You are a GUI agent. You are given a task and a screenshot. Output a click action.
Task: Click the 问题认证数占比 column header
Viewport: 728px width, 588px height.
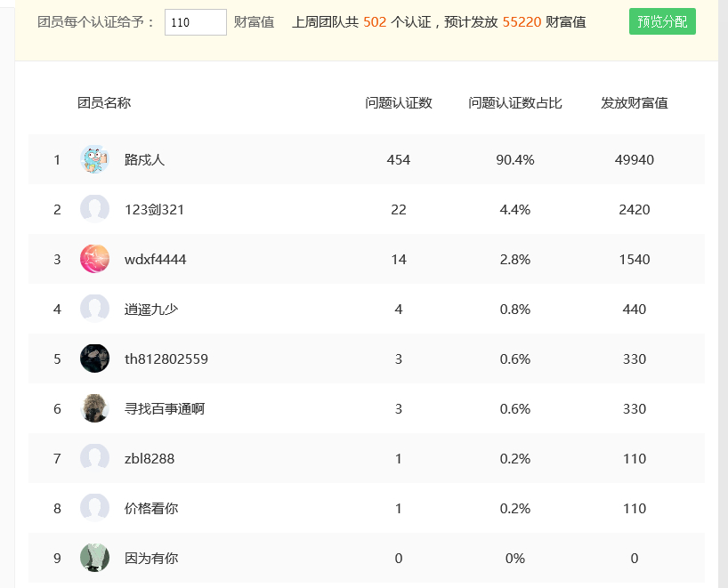coord(515,102)
